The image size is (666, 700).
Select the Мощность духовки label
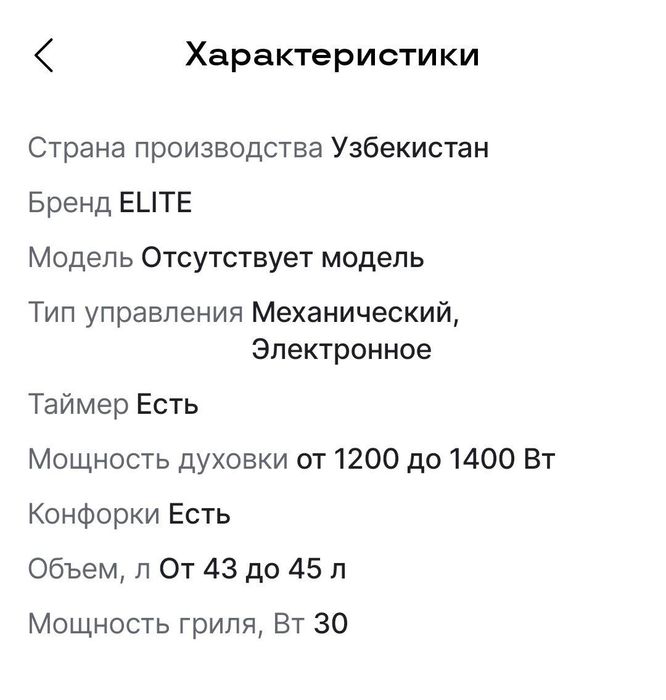click(158, 459)
